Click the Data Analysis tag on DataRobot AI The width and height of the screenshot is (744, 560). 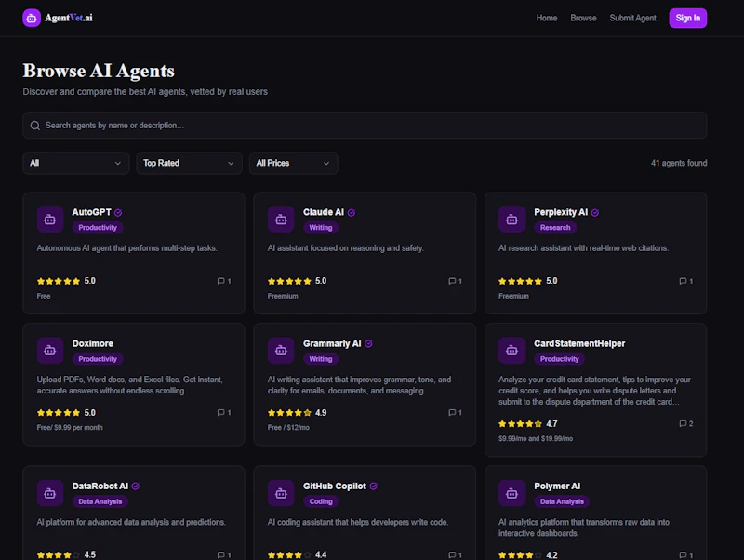(100, 501)
